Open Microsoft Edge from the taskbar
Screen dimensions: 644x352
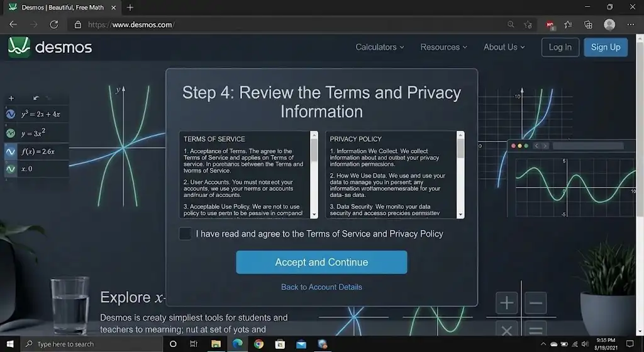(237, 344)
